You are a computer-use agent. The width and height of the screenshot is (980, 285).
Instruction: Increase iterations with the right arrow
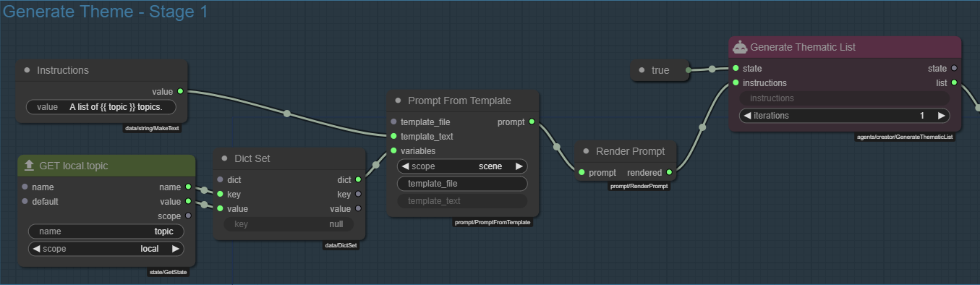(941, 115)
